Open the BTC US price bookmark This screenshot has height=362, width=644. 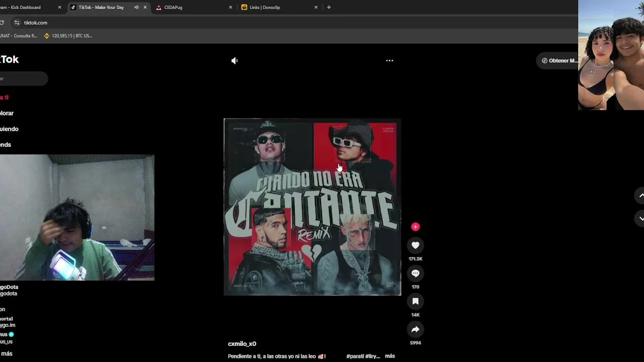(x=67, y=36)
